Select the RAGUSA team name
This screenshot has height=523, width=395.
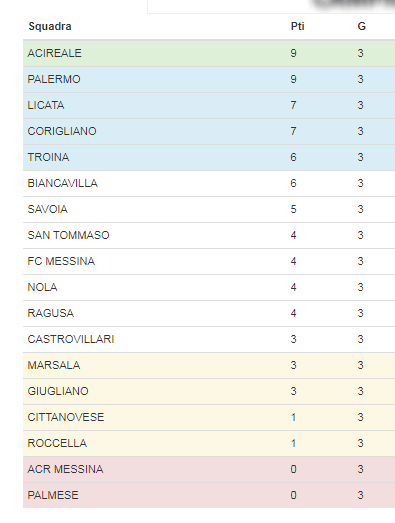coord(51,314)
